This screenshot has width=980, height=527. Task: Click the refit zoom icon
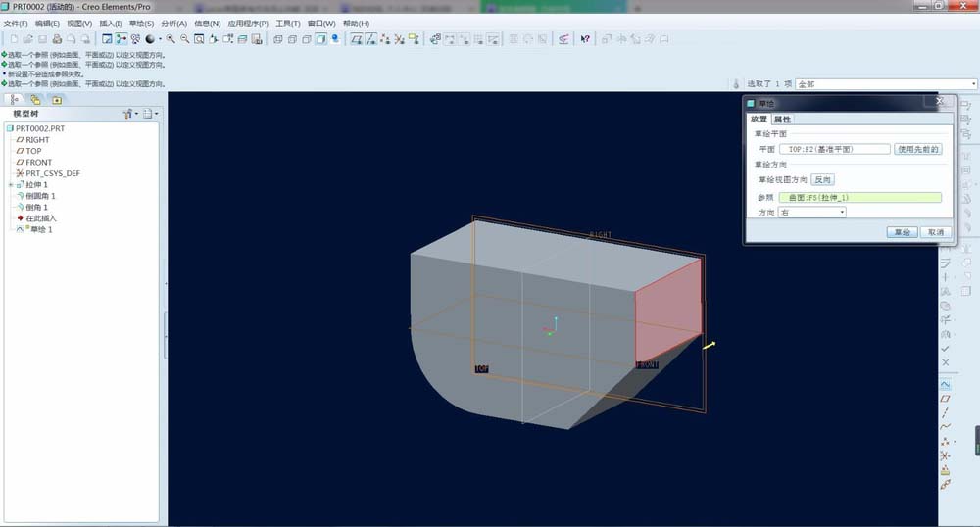pos(199,39)
